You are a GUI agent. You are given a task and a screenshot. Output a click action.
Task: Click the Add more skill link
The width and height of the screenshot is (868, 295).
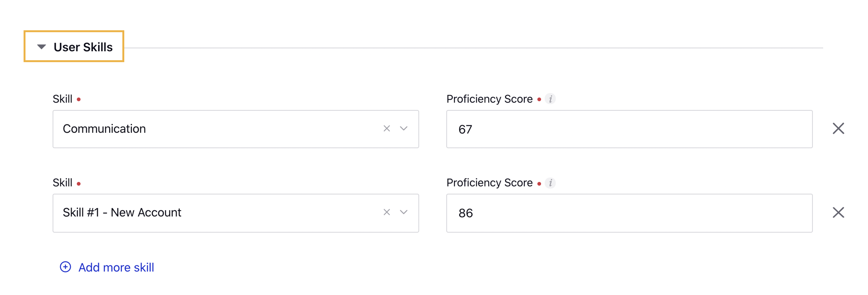point(116,267)
